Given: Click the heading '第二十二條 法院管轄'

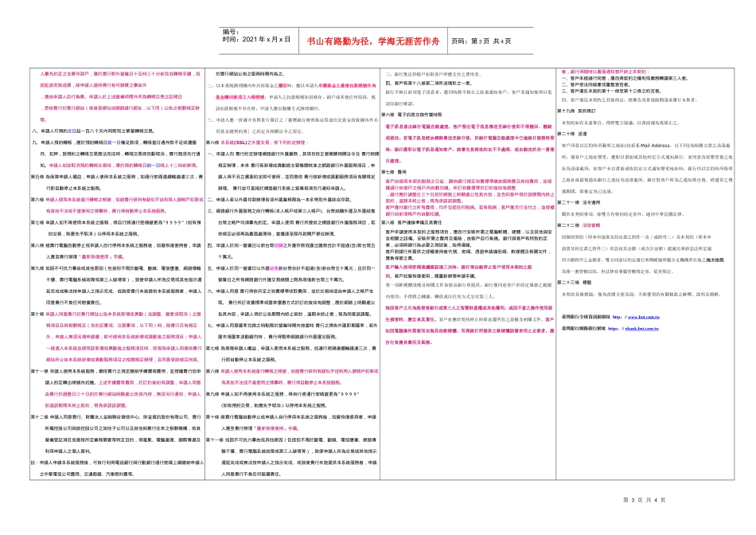Looking at the screenshot, I should 579,225.
